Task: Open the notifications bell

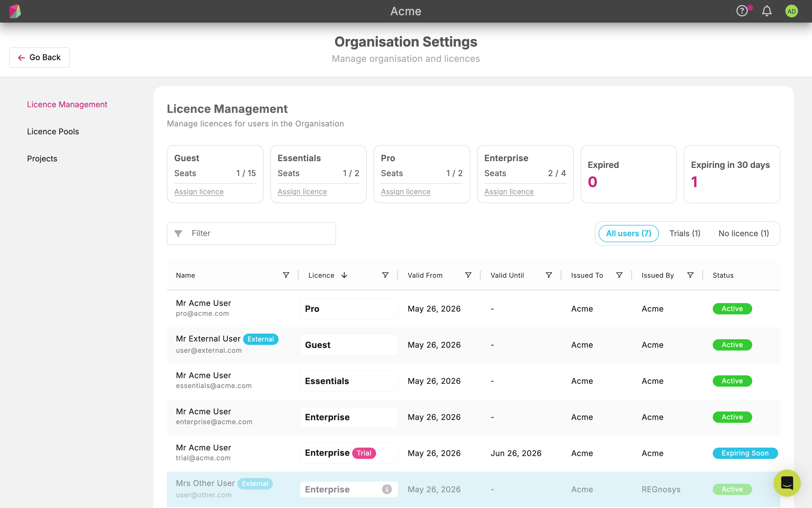Action: point(767,11)
